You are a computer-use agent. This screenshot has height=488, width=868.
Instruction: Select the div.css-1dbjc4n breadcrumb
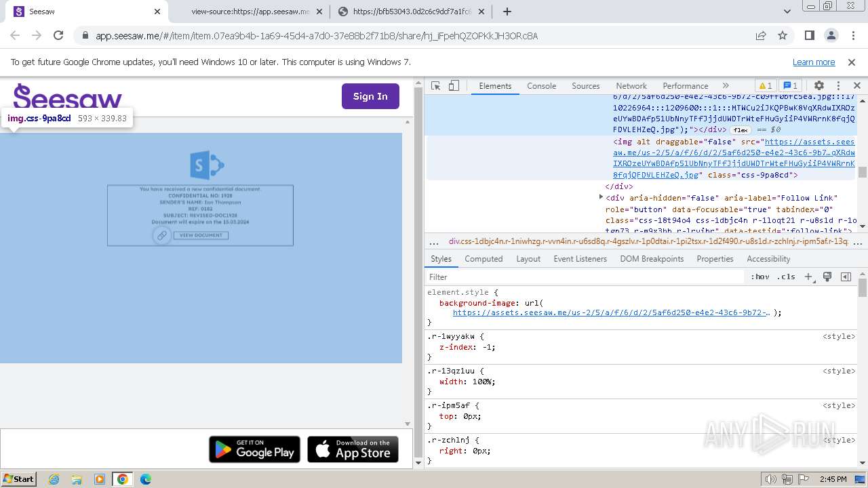point(648,241)
